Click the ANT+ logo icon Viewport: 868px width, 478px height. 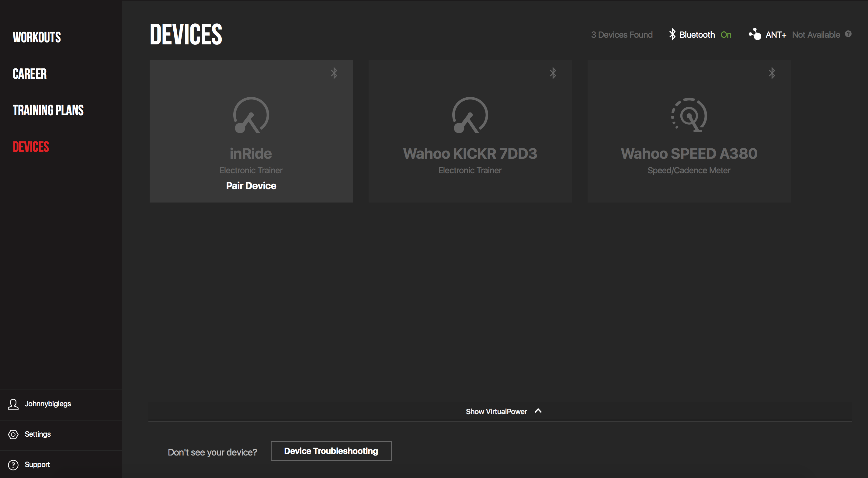tap(755, 34)
